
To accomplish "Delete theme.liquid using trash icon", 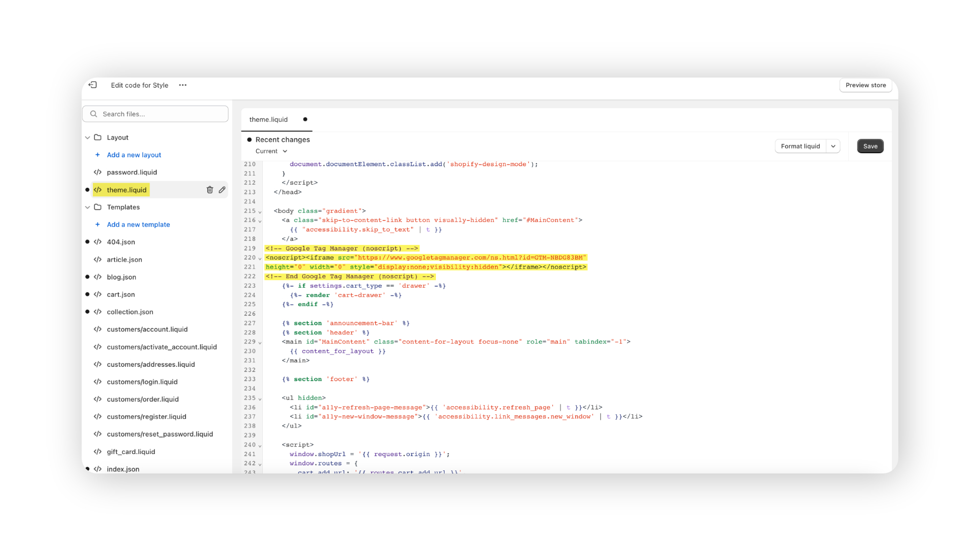I will point(210,190).
